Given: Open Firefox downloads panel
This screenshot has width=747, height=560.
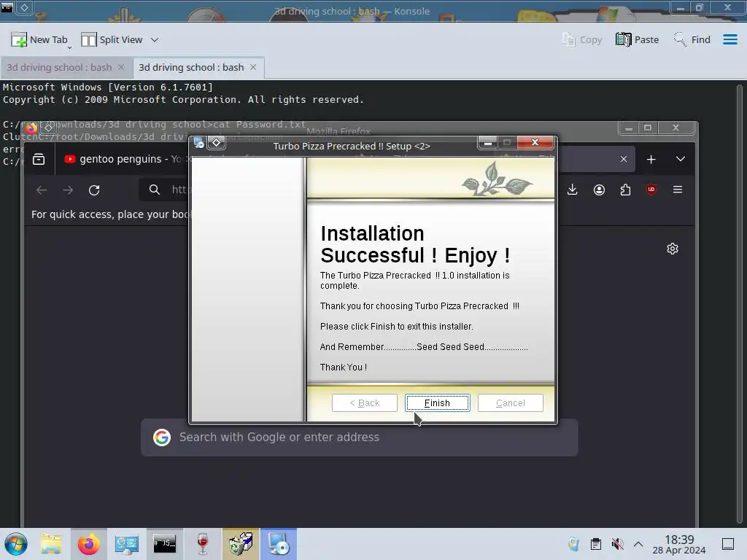Looking at the screenshot, I should (573, 190).
